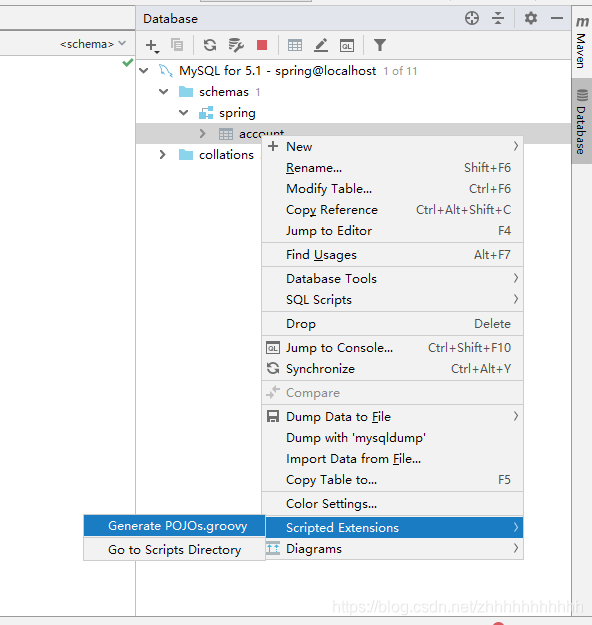Choose Dump with 'mysqldump' menu item

392,438
